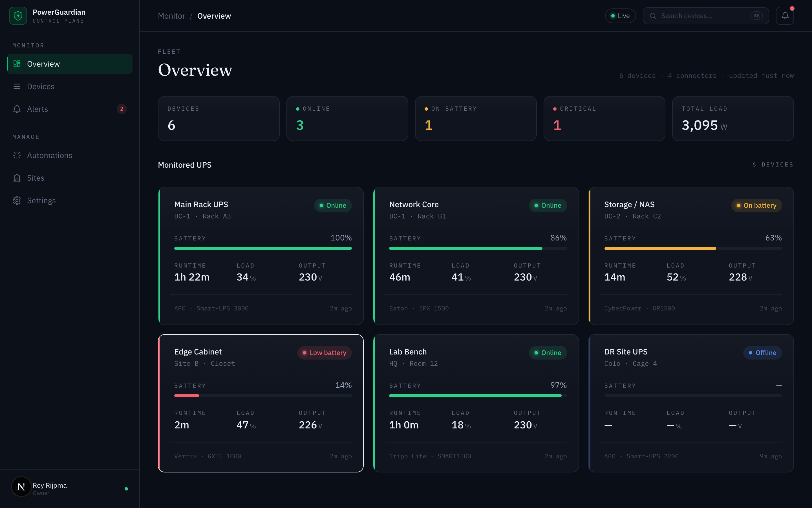Click Main Rack UPS battery bar at 100%

click(x=263, y=248)
